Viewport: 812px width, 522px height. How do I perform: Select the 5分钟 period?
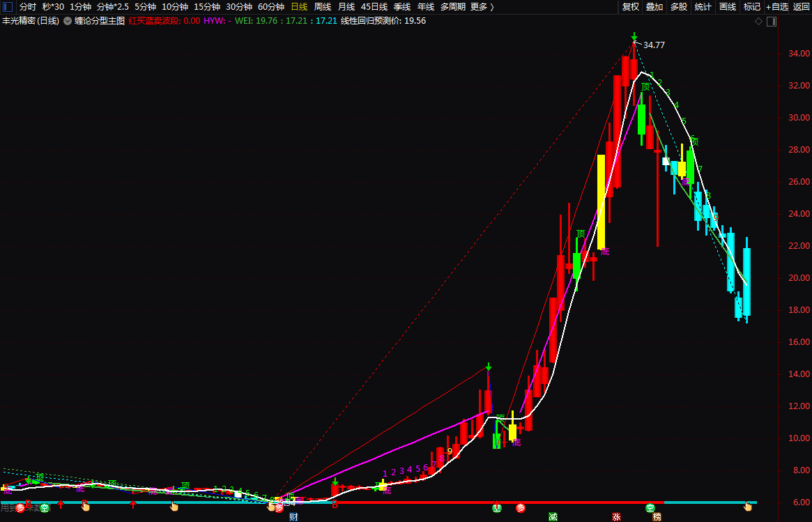pyautogui.click(x=145, y=7)
